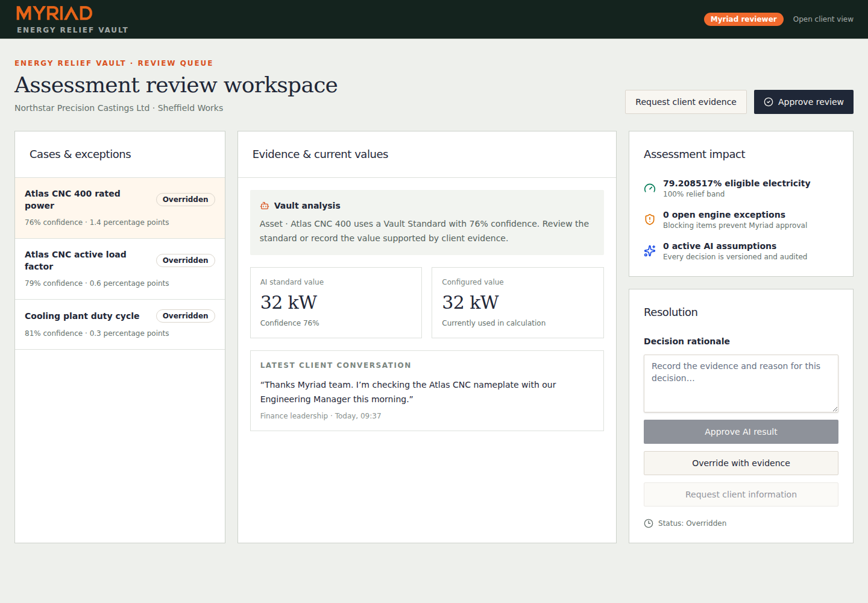
Task: Click the 'Assessment impact' heading
Action: (x=694, y=154)
